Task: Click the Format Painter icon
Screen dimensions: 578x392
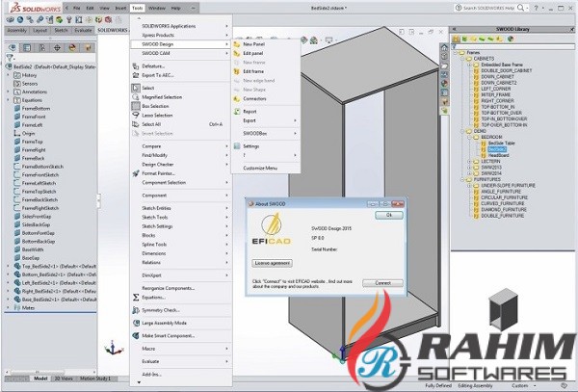Action: coord(136,173)
